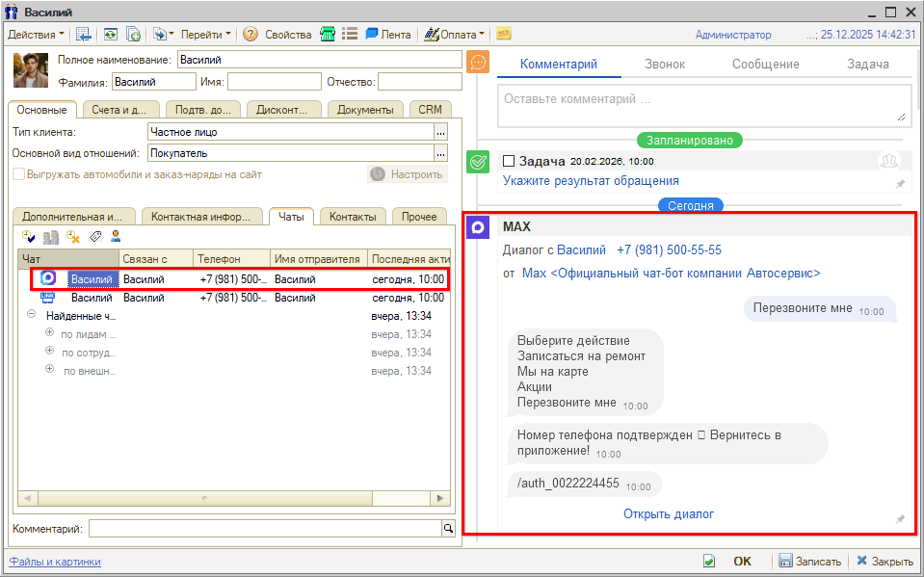Open the Действия dropdown menu

point(36,34)
